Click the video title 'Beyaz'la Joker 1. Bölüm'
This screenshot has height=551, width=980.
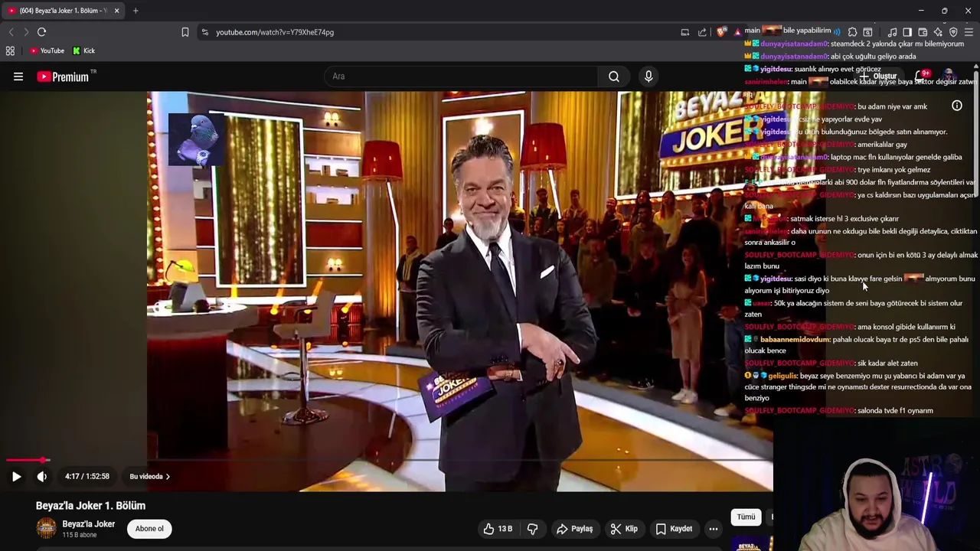point(90,506)
